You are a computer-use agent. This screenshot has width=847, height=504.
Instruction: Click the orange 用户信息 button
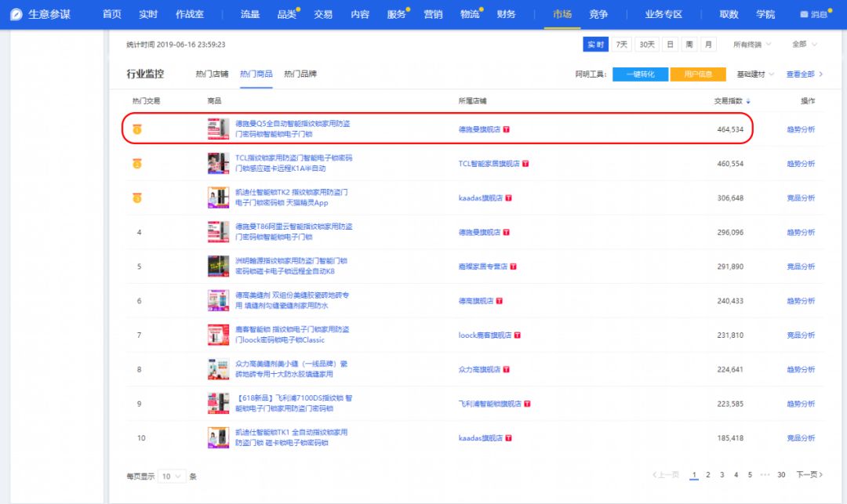click(698, 74)
